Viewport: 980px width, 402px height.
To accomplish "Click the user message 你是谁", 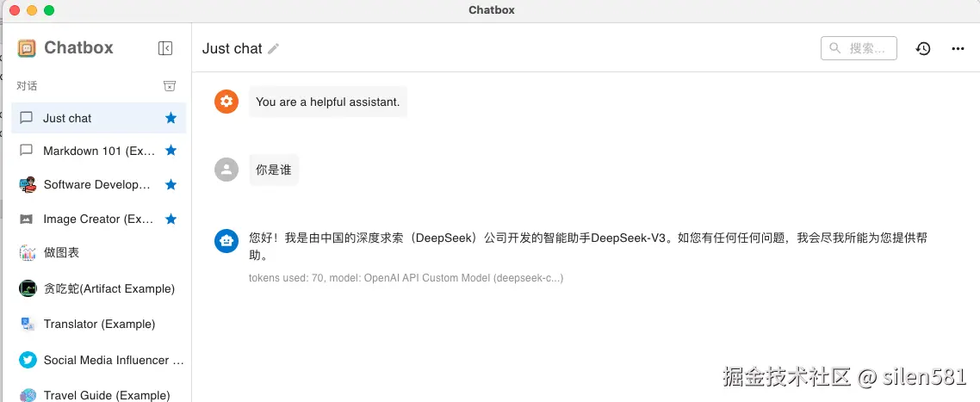I will pos(274,170).
